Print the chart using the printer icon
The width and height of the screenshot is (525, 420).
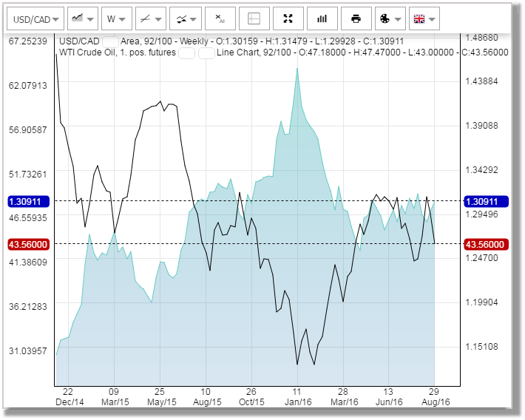tap(356, 18)
